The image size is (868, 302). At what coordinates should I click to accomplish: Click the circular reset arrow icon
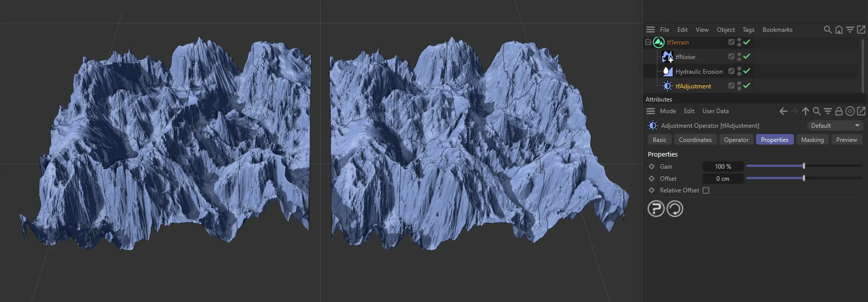point(675,209)
